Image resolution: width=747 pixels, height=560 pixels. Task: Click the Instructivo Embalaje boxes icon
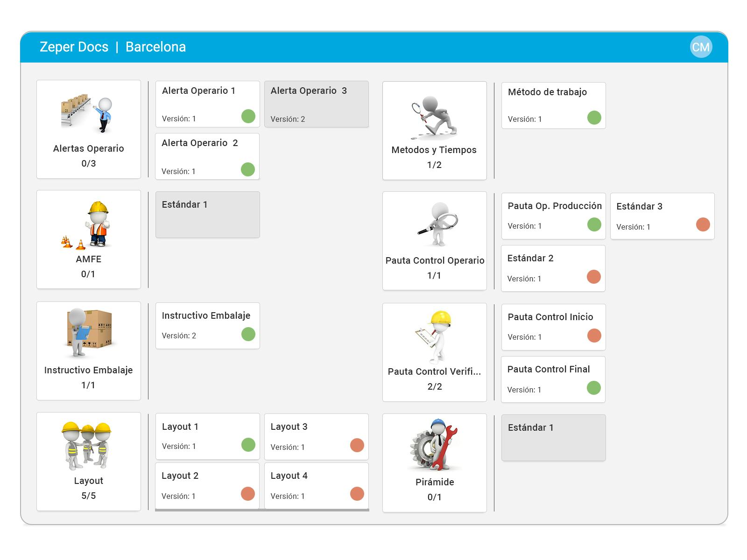(89, 334)
